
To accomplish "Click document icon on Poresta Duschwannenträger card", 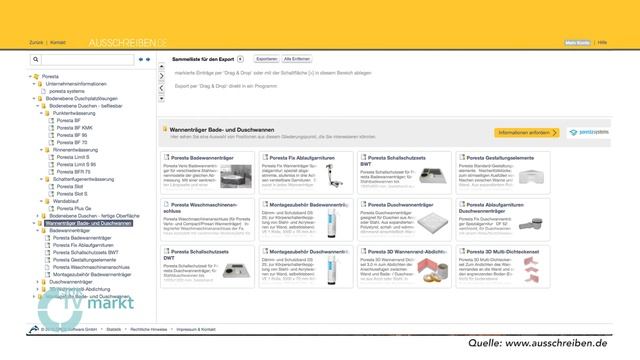I will (x=364, y=204).
